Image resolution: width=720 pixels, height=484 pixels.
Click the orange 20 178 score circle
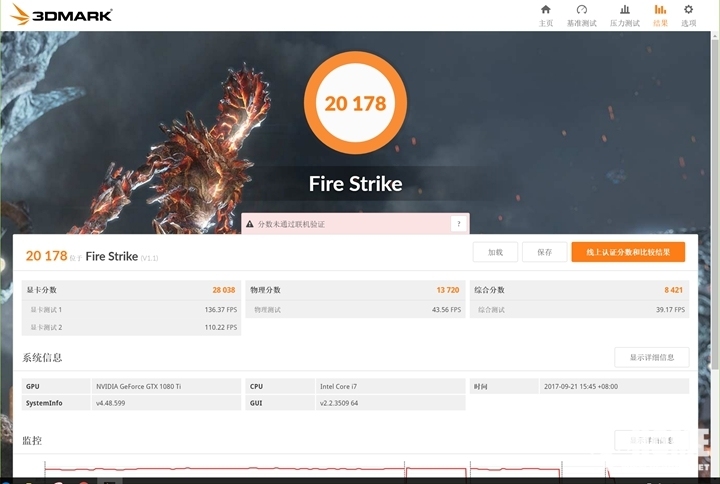tap(355, 104)
